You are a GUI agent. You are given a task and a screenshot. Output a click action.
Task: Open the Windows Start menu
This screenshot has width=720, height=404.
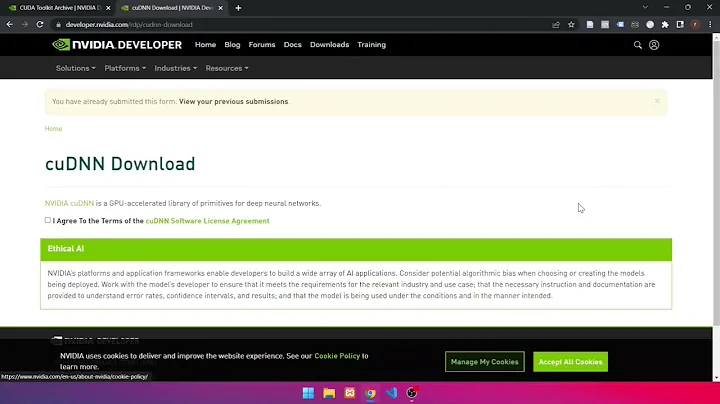[x=308, y=393]
